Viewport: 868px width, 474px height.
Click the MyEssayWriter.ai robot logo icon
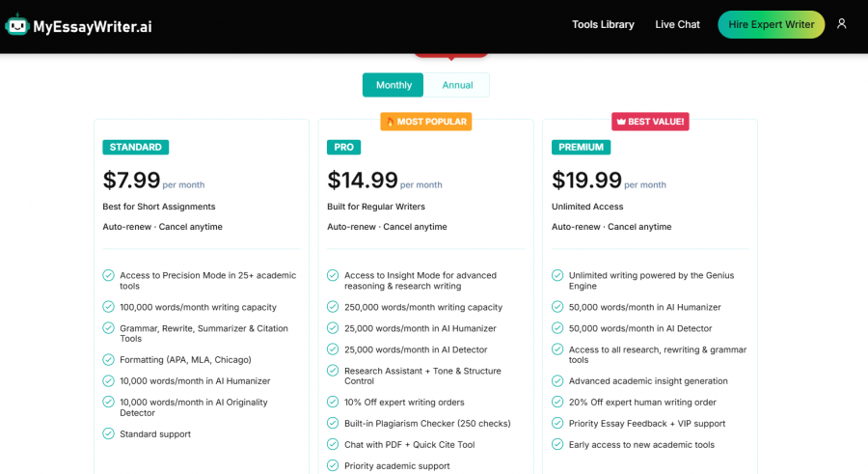[x=16, y=25]
